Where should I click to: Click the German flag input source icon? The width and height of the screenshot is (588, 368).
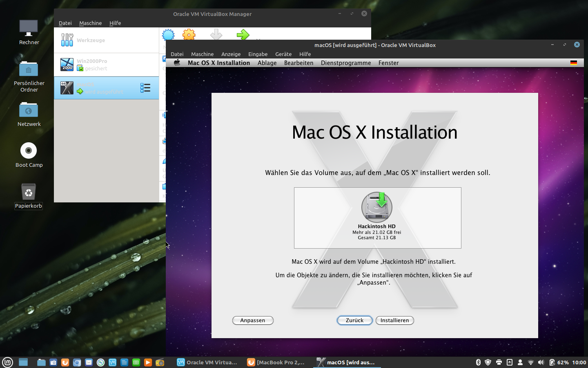574,63
